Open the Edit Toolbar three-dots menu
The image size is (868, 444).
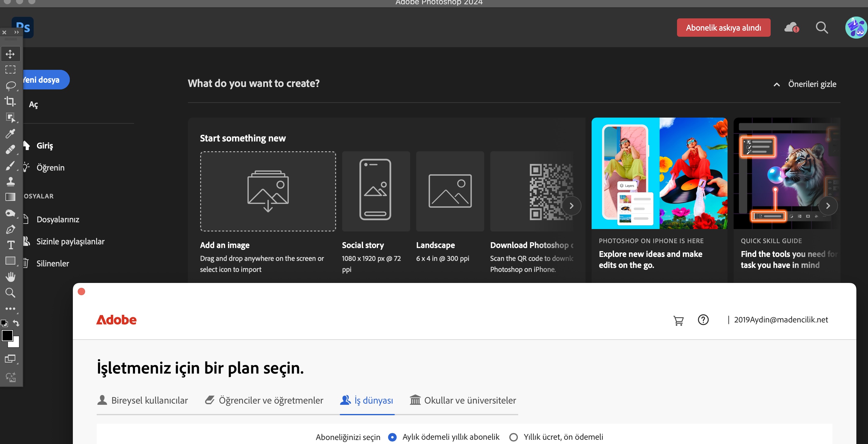[x=10, y=308]
